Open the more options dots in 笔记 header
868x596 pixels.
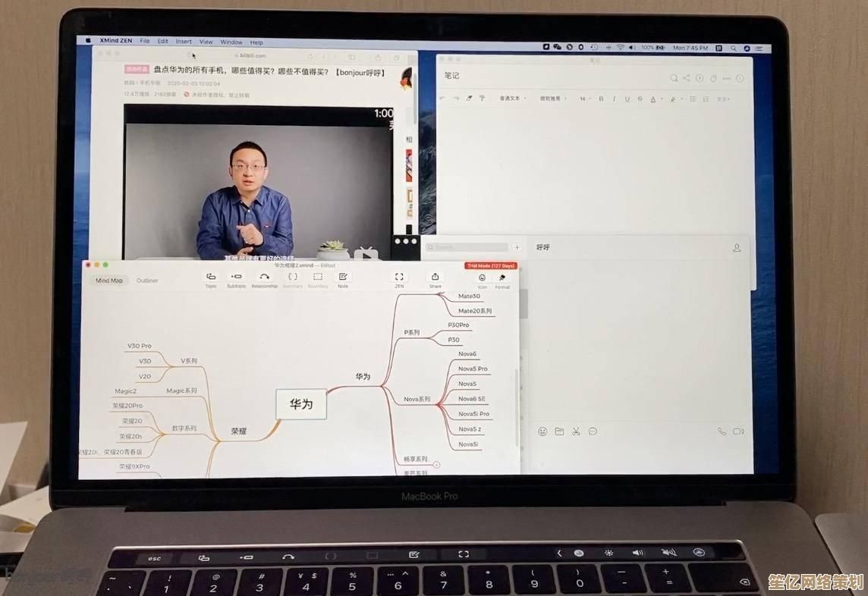click(x=726, y=79)
